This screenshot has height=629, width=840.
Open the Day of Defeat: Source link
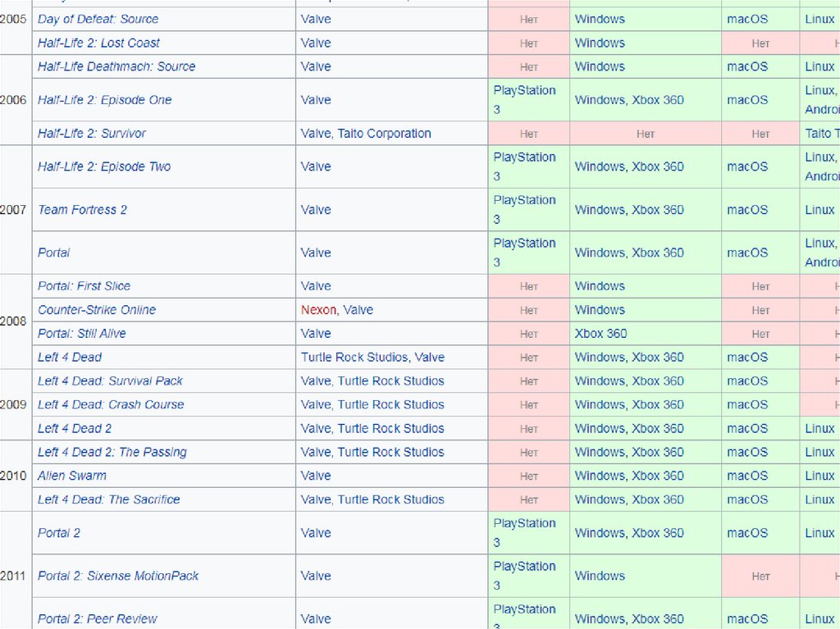tap(98, 20)
